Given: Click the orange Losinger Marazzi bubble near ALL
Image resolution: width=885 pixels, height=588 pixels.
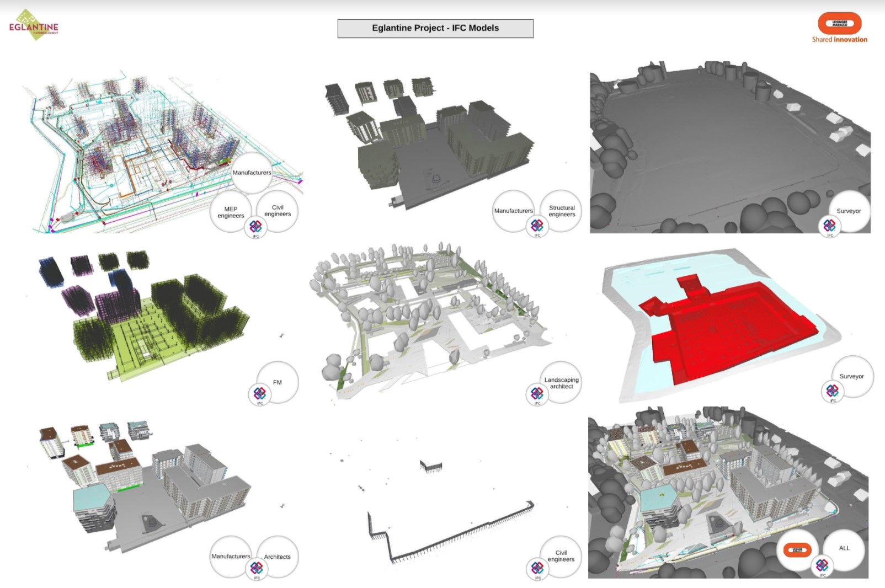Looking at the screenshot, I should coord(797,550).
